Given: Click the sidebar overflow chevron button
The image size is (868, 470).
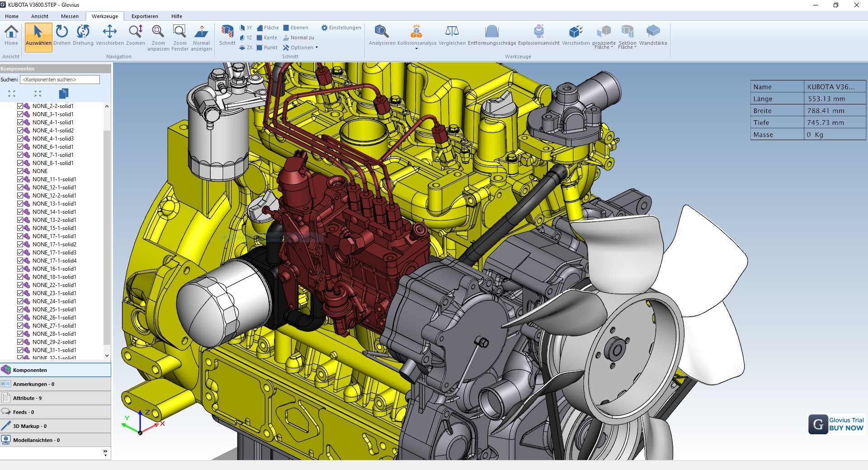Looking at the screenshot, I should click(105, 452).
